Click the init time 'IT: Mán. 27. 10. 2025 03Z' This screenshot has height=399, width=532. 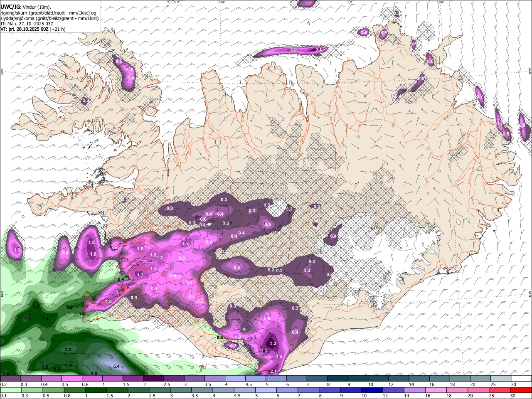click(27, 24)
